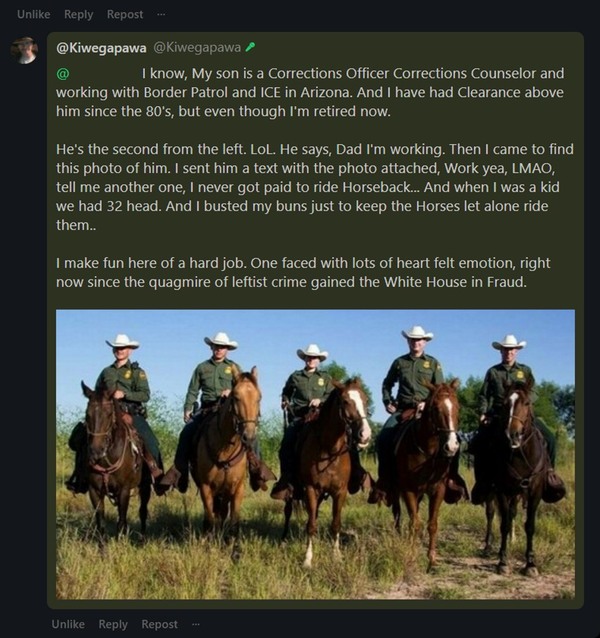
Task: Click the green pen badge icon
Action: coord(250,47)
